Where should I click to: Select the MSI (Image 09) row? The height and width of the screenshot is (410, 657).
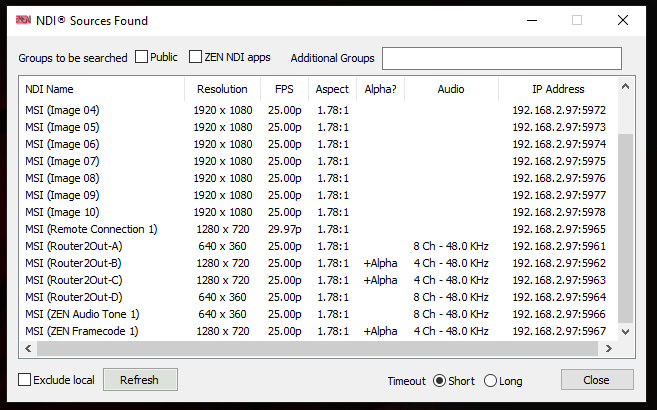[x=316, y=195]
